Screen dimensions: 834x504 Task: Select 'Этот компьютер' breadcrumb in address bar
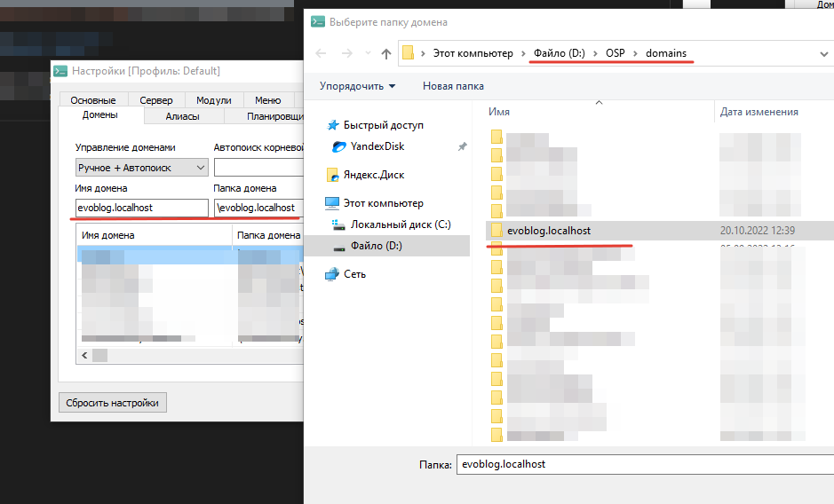coord(473,53)
